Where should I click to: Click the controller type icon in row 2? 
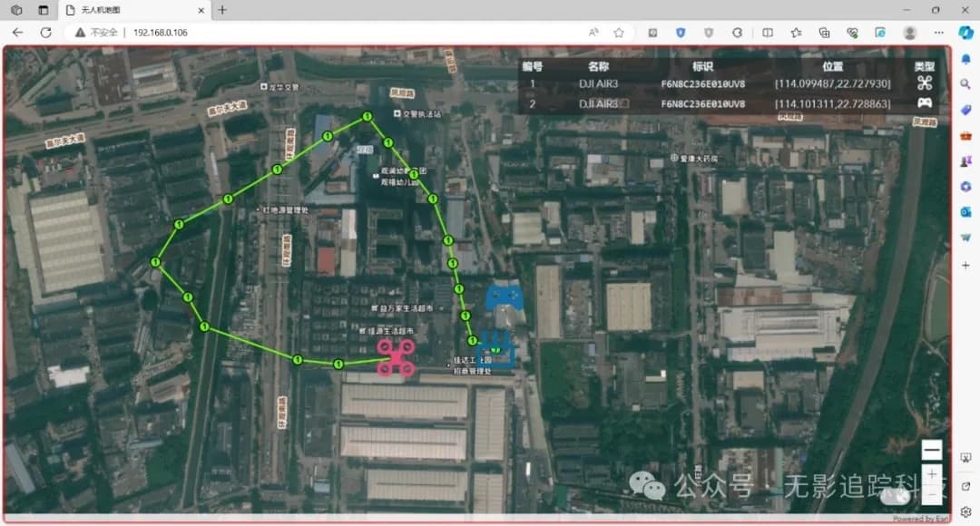point(925,103)
